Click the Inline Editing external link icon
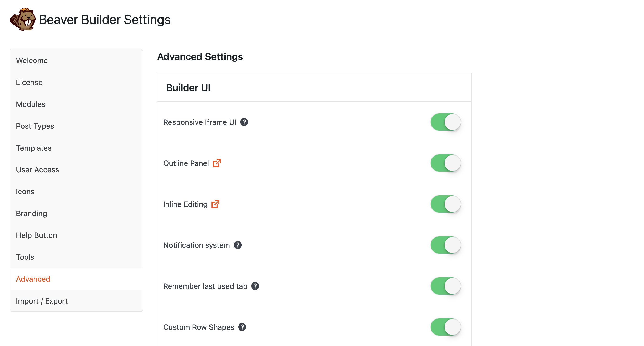Viewport: 644px width, 346px height. [x=215, y=204]
